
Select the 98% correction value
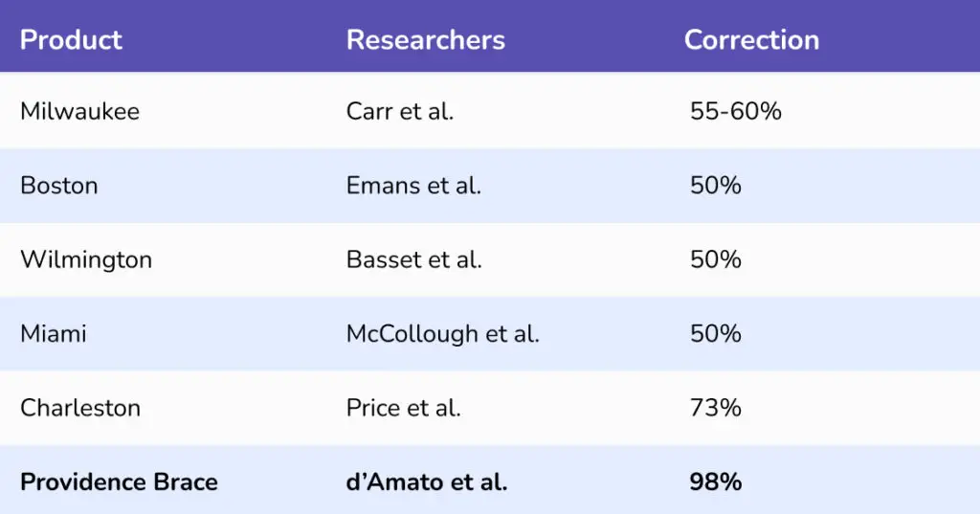coord(715,482)
